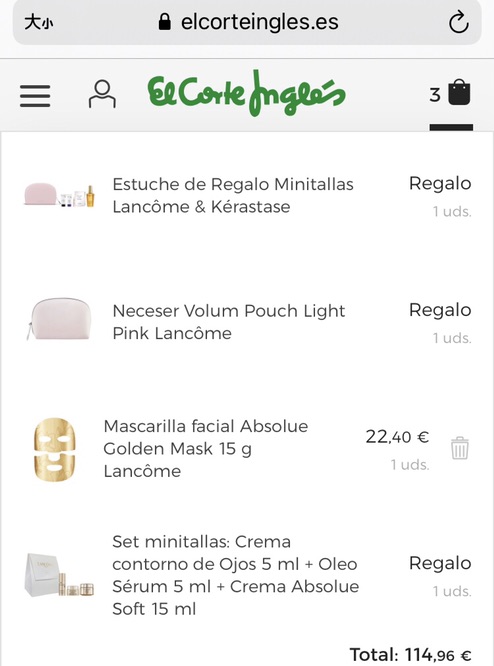
Task: Open the Estuche de Regalo Minitallas product thumbnail
Action: [x=59, y=195]
